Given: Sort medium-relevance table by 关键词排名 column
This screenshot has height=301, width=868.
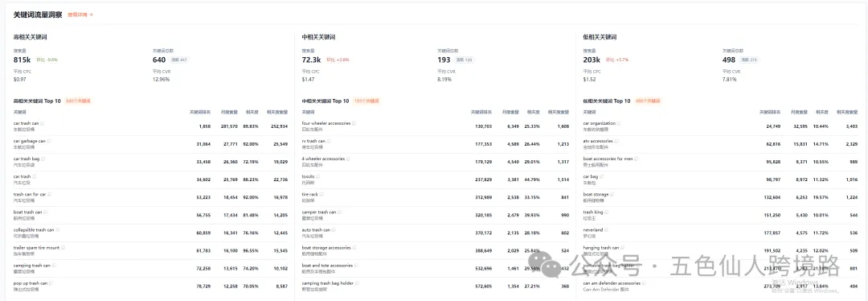Looking at the screenshot, I should point(481,112).
